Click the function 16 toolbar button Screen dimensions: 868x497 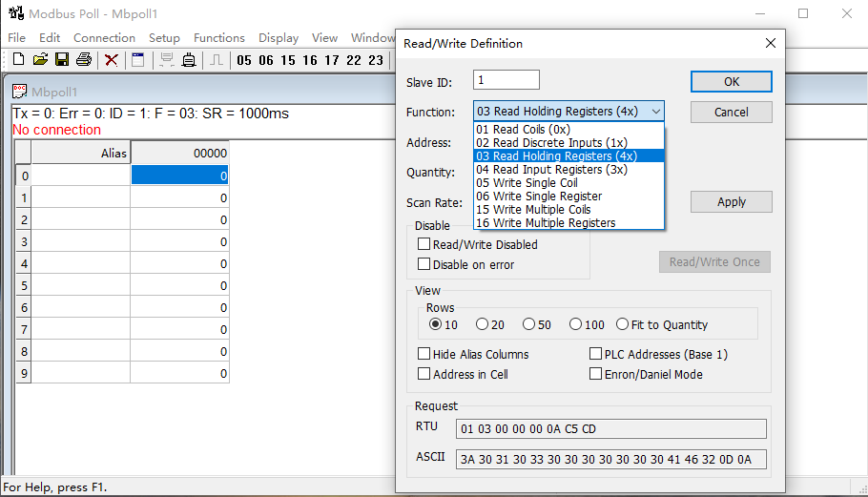click(x=310, y=60)
